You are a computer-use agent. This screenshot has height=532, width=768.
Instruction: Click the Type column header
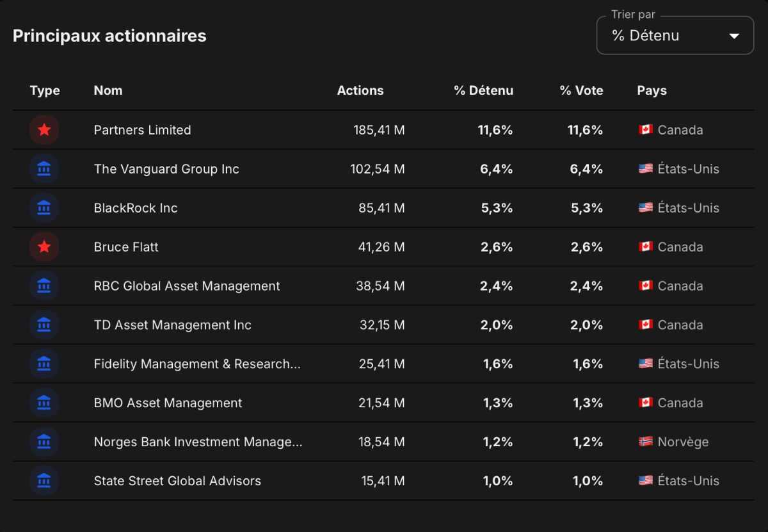[x=45, y=90]
